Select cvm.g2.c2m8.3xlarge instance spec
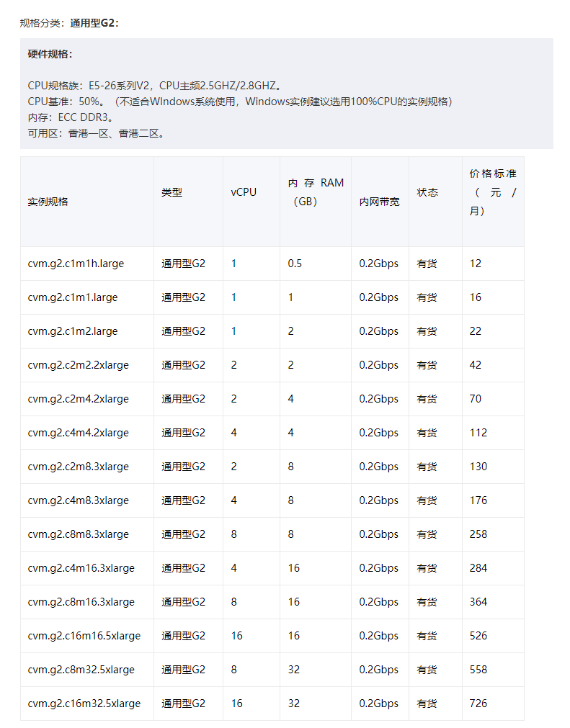Viewport: 570px width, 728px height. [x=78, y=467]
